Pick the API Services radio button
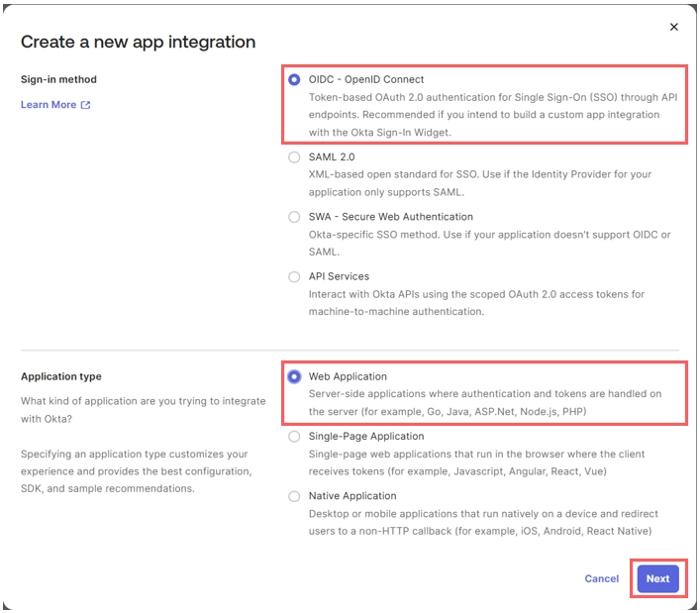This screenshot has width=700, height=613. (x=294, y=277)
